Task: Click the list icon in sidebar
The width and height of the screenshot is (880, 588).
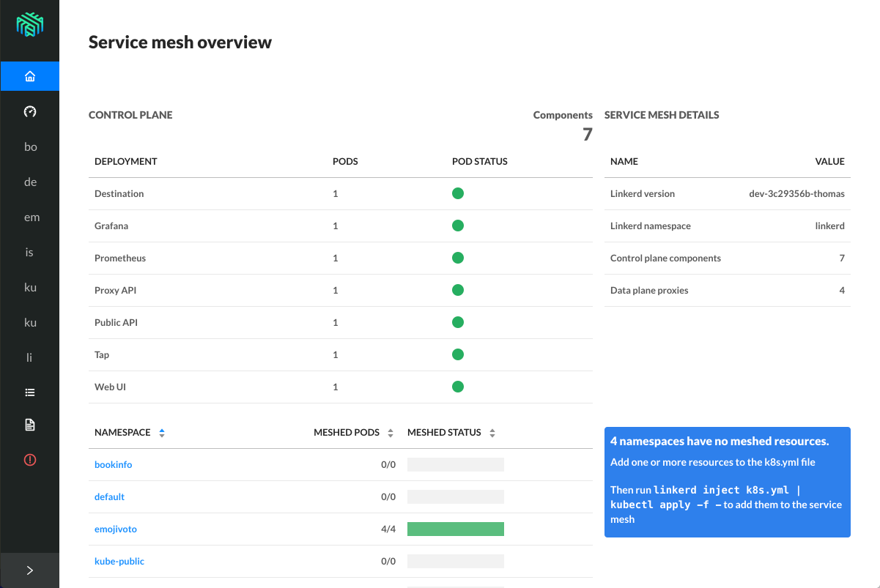Action: [x=30, y=392]
